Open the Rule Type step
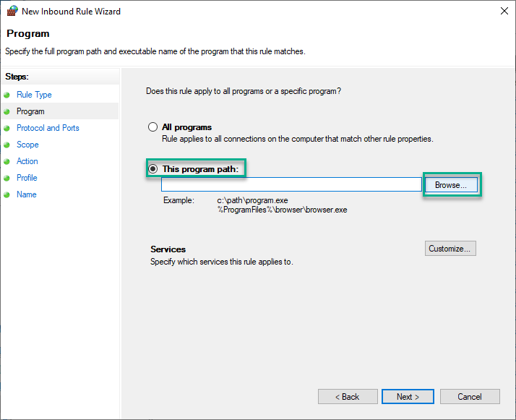The width and height of the screenshot is (516, 420). point(34,95)
